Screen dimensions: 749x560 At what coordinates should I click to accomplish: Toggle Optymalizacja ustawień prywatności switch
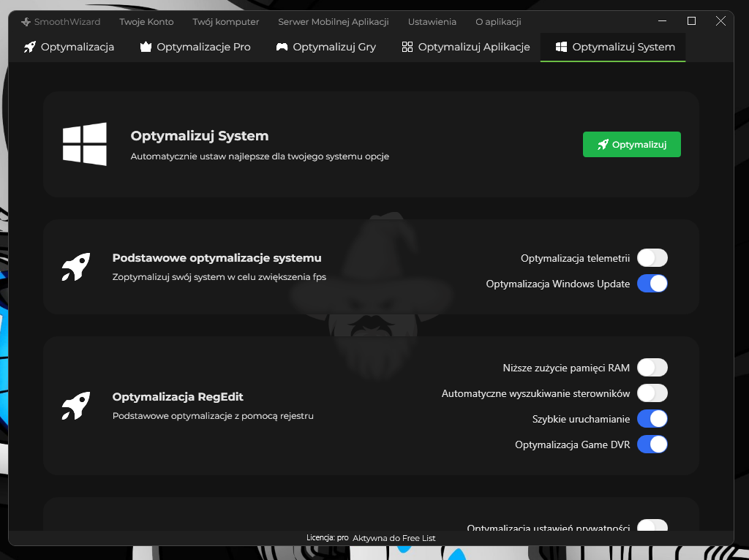click(652, 525)
